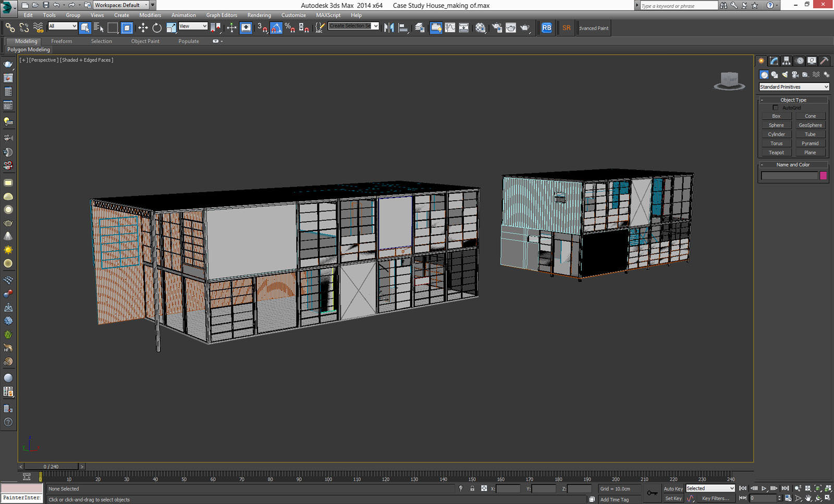Open the Rendering menu
The width and height of the screenshot is (834, 504).
(x=259, y=15)
